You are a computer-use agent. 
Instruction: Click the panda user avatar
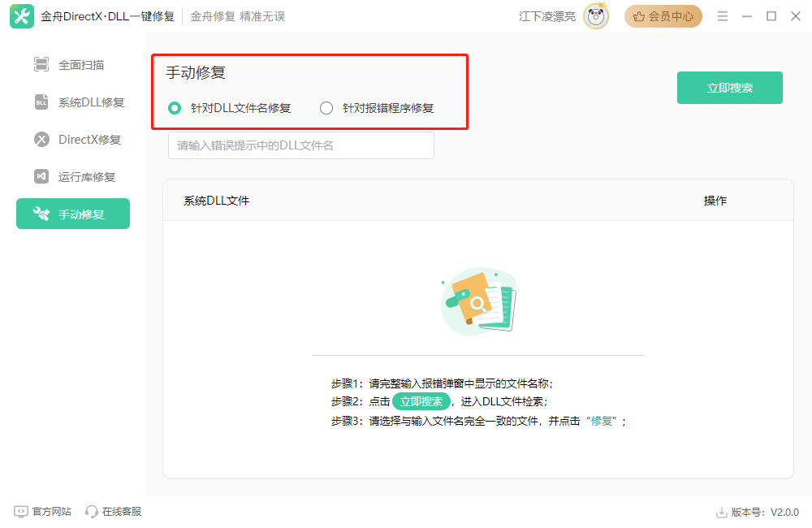596,16
